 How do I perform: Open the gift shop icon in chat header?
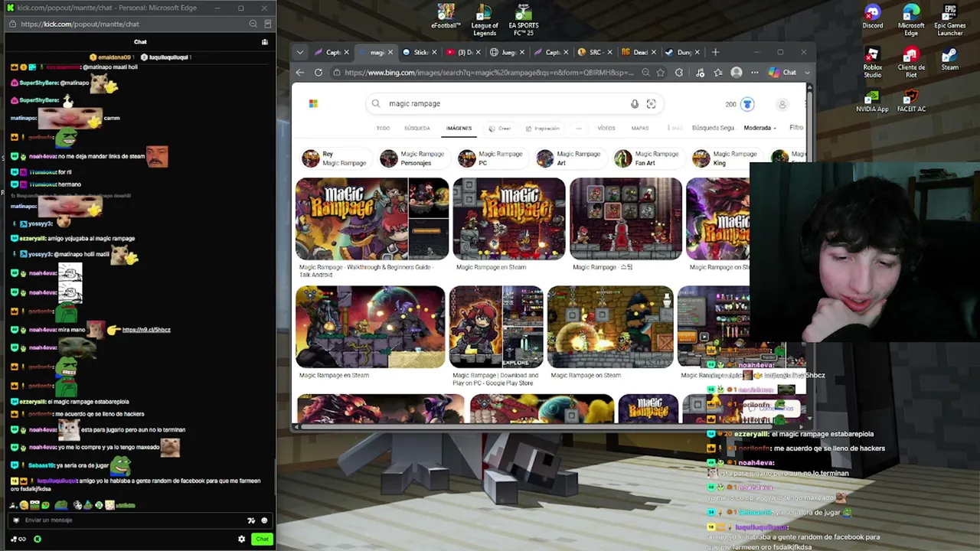point(265,42)
